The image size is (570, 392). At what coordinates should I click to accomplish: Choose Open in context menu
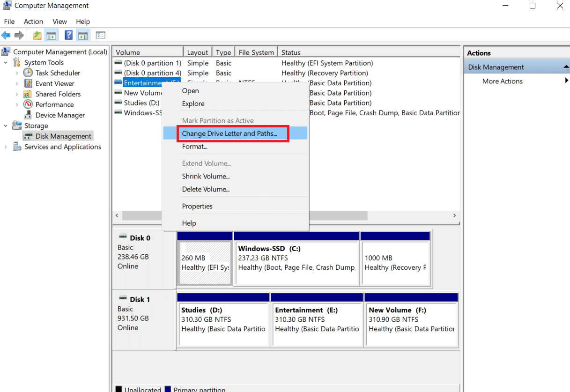pos(235,91)
